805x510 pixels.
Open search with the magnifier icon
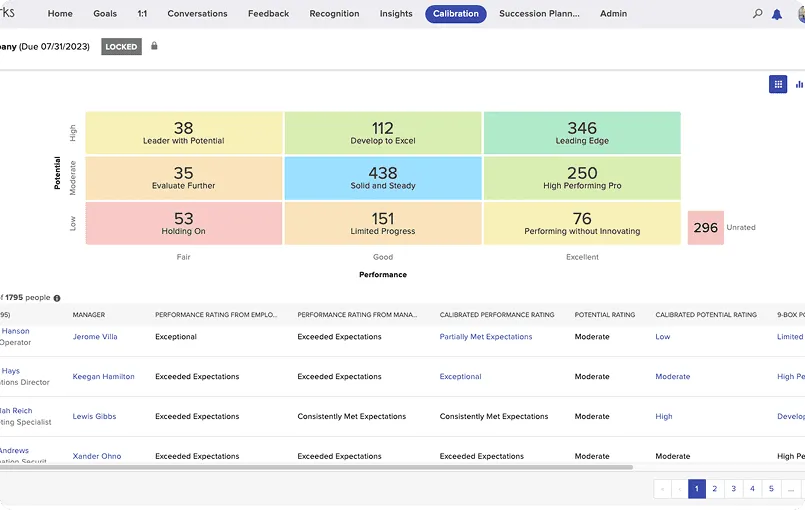tap(758, 14)
